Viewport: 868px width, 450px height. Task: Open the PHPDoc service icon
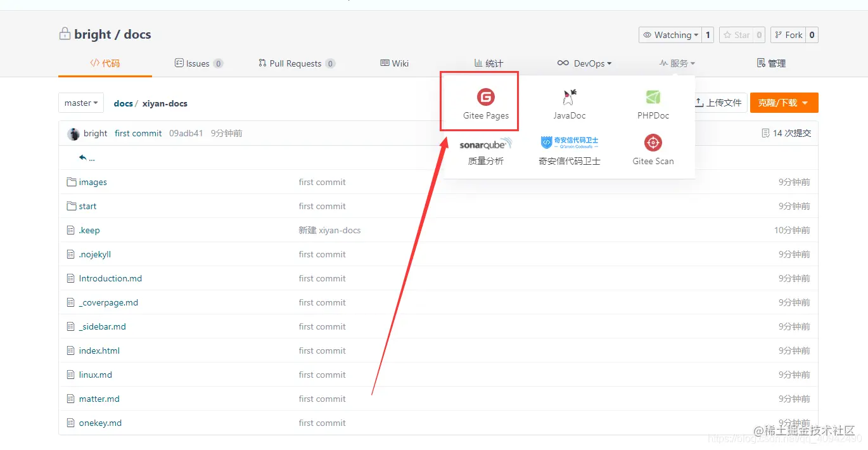[653, 97]
